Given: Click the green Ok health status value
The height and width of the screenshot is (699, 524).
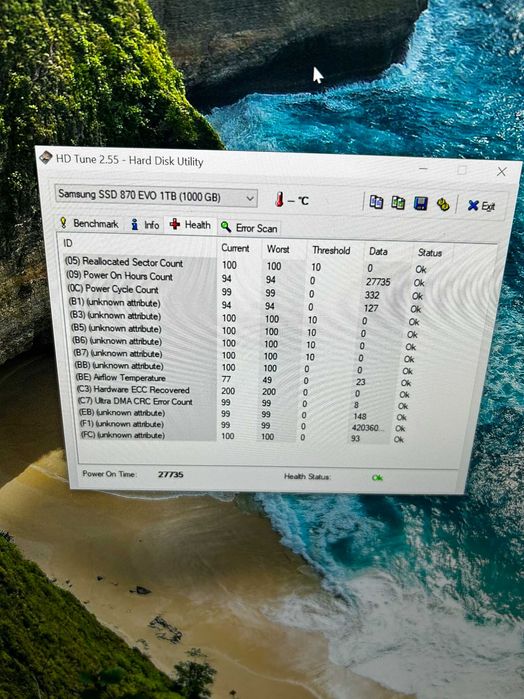Looking at the screenshot, I should coord(377,478).
